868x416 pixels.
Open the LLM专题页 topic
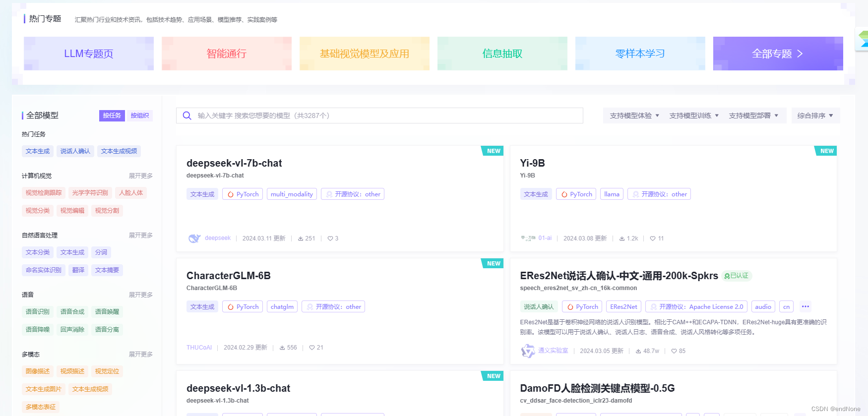pos(89,54)
